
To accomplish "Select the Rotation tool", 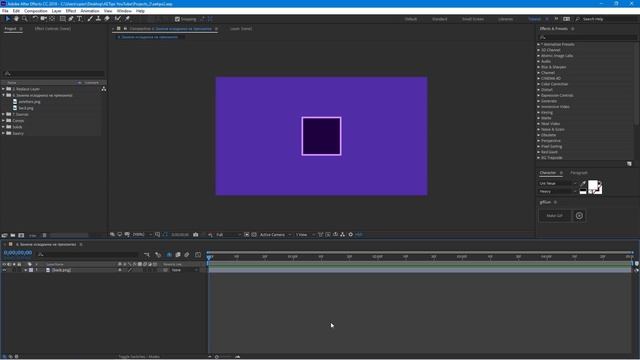I will [35, 19].
